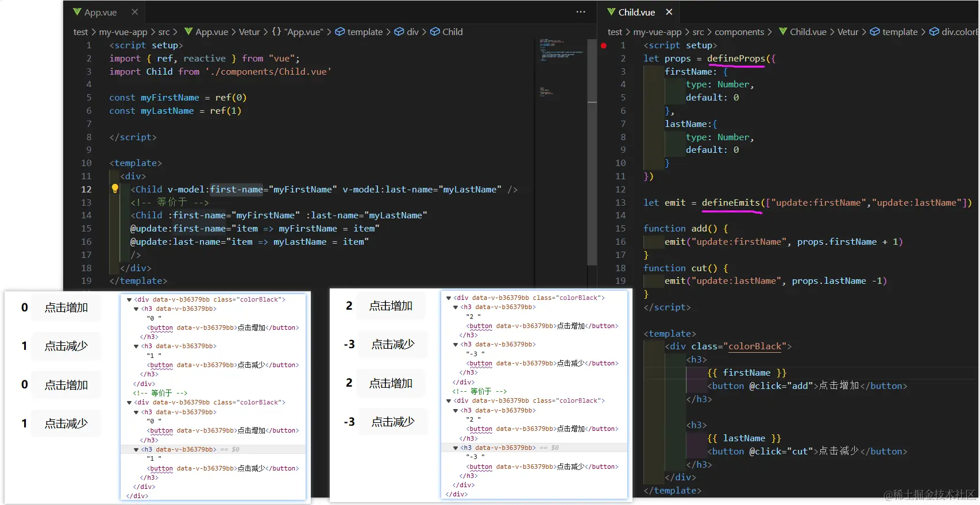Click the {{ lastName }} interpolation in Child.vue
Image resolution: width=980 pixels, height=505 pixels.
(x=744, y=438)
